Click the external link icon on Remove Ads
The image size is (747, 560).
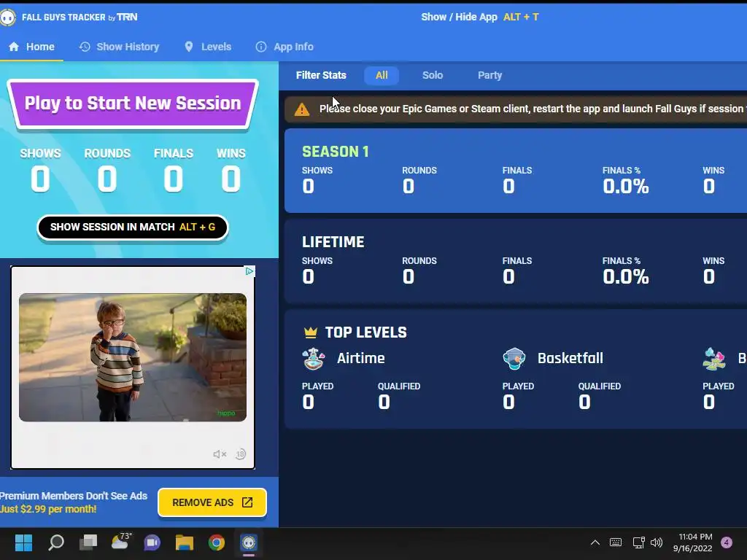247,502
